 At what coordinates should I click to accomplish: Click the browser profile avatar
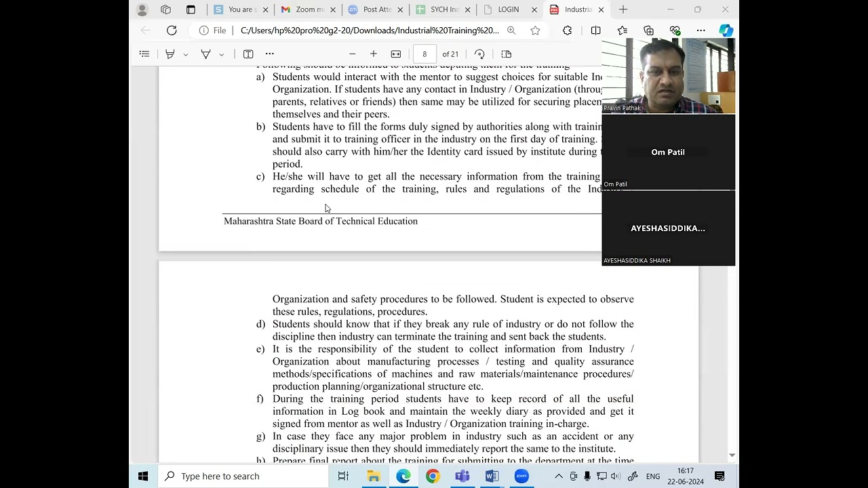tap(142, 9)
